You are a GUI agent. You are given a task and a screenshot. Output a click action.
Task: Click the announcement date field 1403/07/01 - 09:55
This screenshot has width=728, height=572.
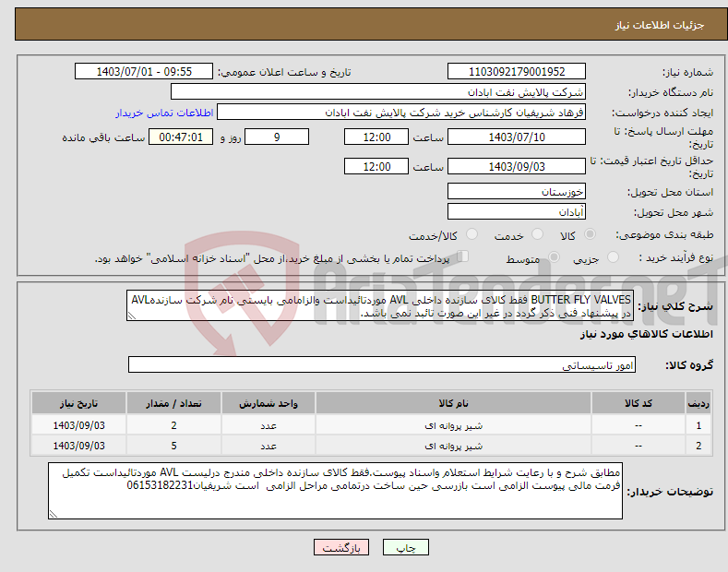[144, 72]
